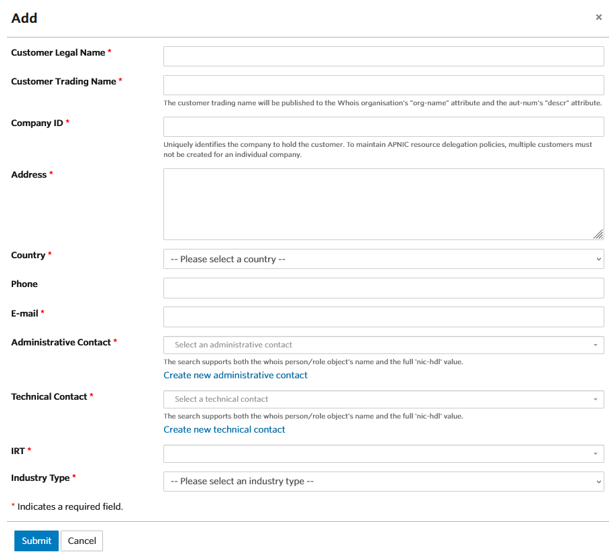Click the Customer Legal Name field
616x556 pixels.
pos(383,56)
